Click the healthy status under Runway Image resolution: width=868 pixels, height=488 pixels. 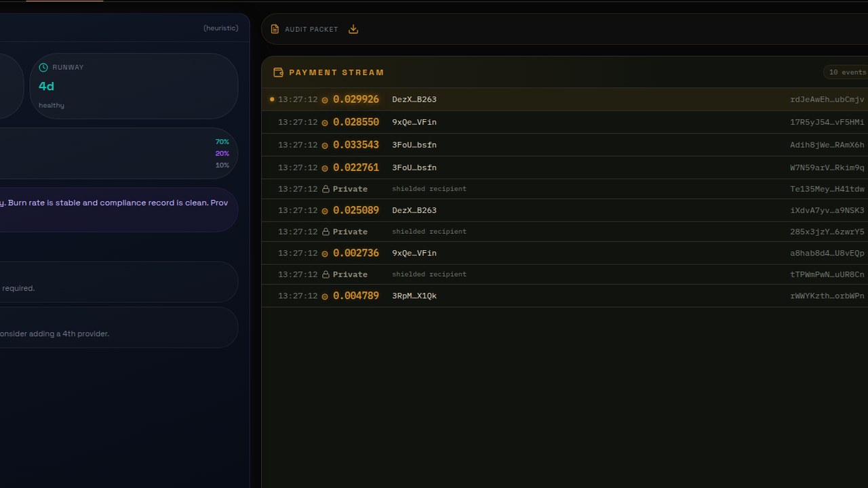(x=52, y=106)
